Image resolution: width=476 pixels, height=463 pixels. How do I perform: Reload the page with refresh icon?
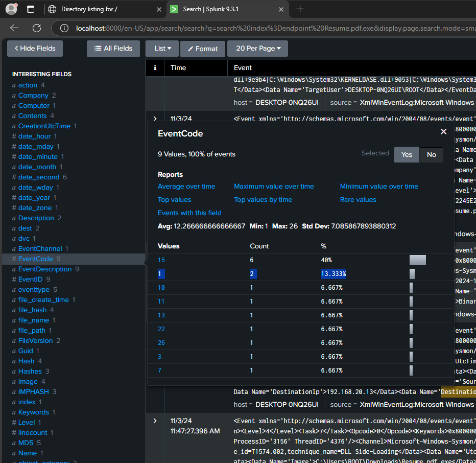[37, 28]
